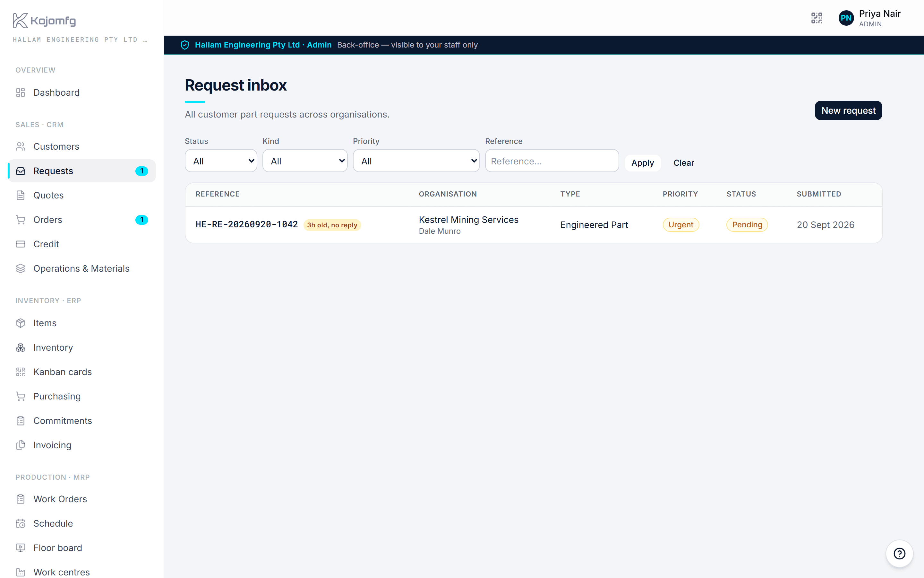Click the 'Kestrel Mining Services' organisation cell
The image size is (924, 578).
click(468, 220)
